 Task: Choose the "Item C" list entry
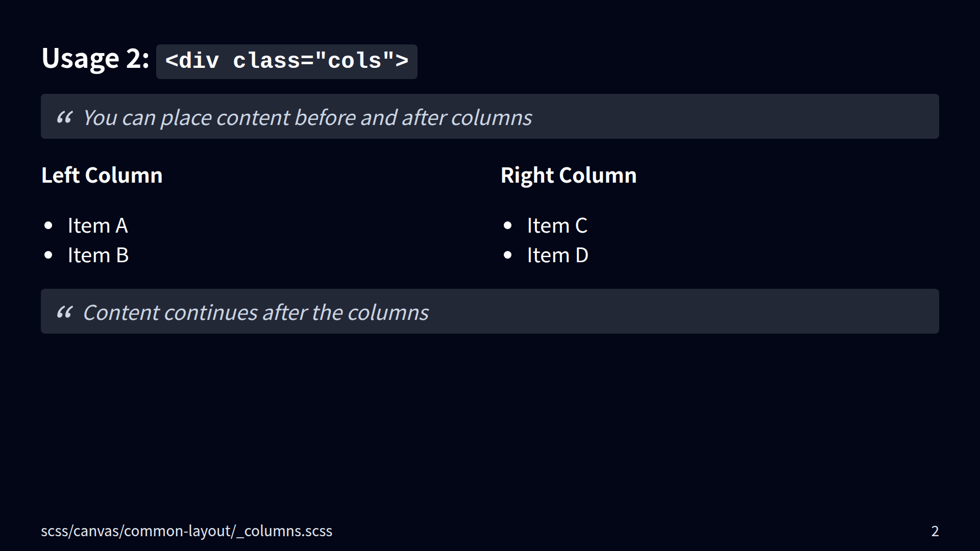[x=557, y=226]
